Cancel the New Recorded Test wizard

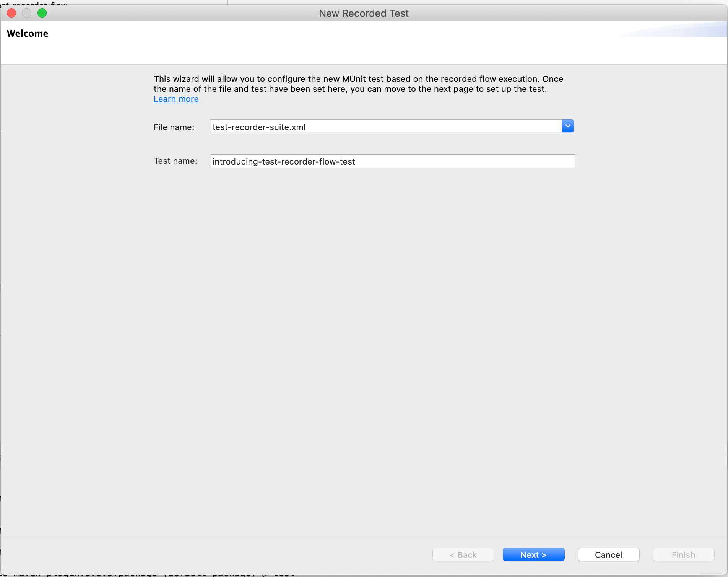click(608, 554)
